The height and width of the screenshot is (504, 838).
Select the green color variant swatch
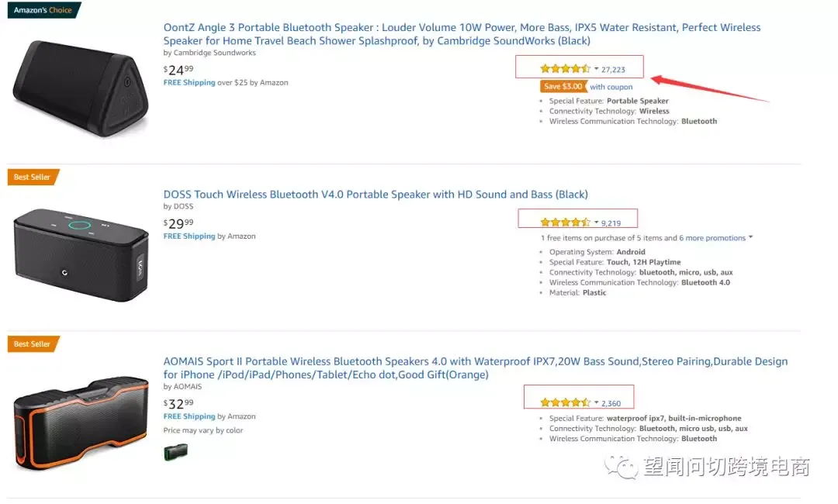pyautogui.click(x=176, y=452)
